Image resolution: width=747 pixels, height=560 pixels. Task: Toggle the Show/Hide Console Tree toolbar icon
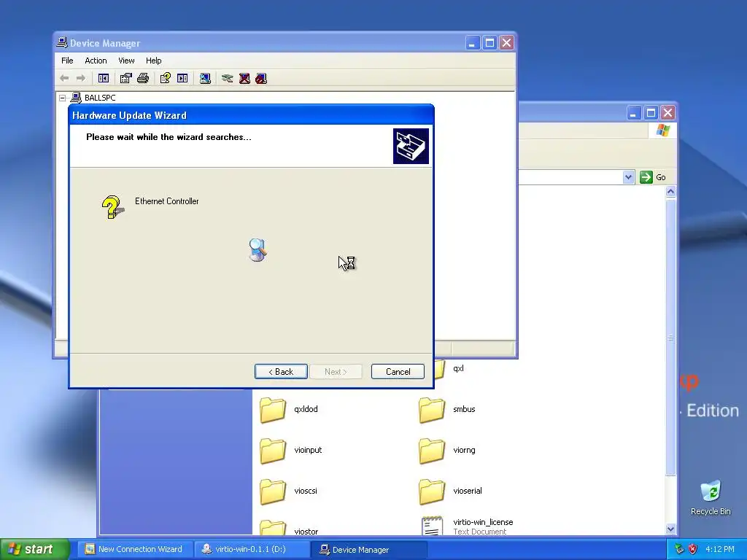pyautogui.click(x=104, y=78)
